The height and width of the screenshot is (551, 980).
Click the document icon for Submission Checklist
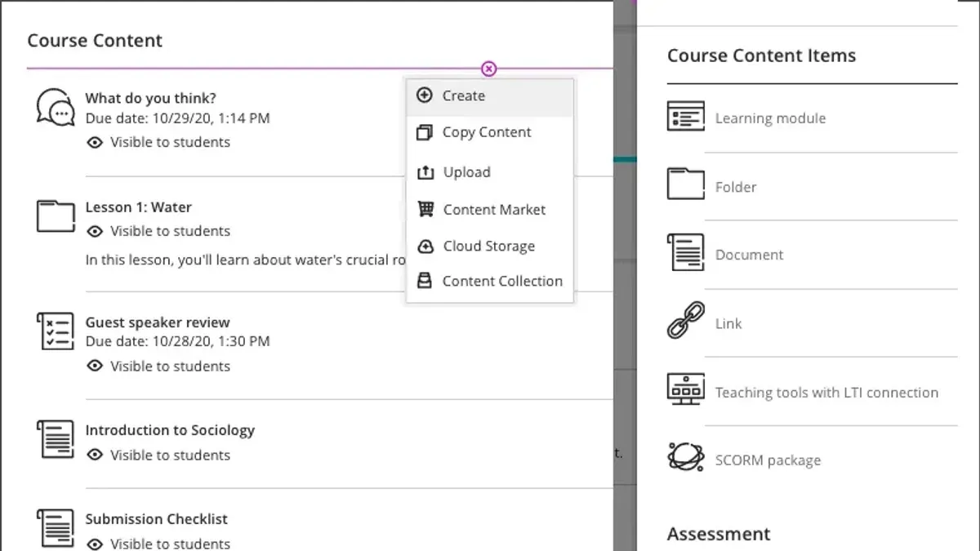point(55,528)
